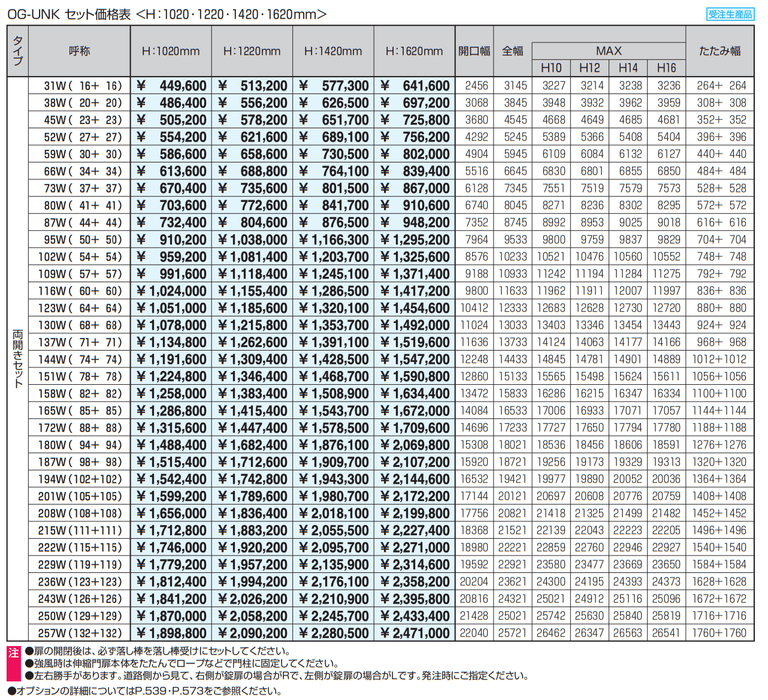Click the H16 sub-column header
This screenshot has width=768, height=700.
[x=666, y=68]
